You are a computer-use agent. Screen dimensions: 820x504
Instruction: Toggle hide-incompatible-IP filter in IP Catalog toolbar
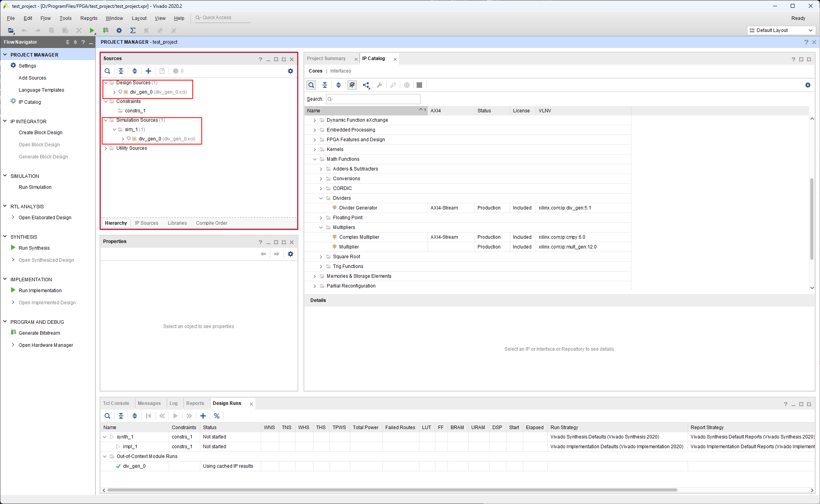click(352, 85)
